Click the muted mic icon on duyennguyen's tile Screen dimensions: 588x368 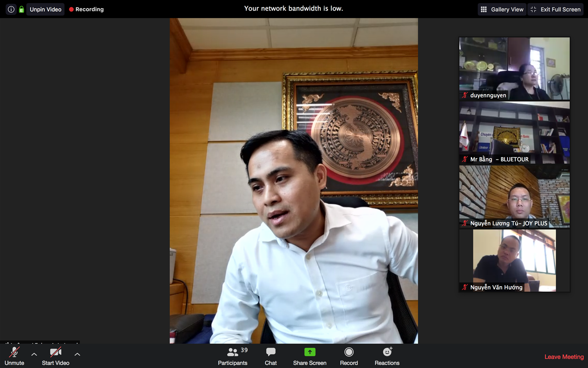(465, 95)
